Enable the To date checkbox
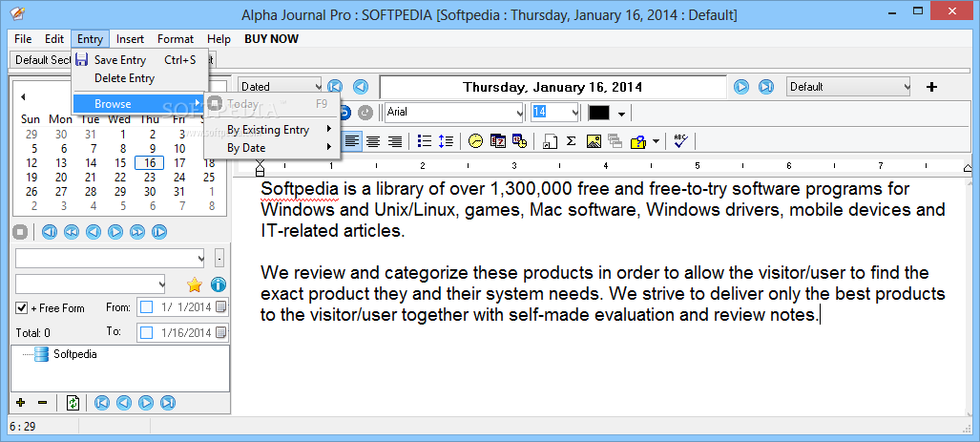Viewport: 980px width, 442px height. (147, 332)
